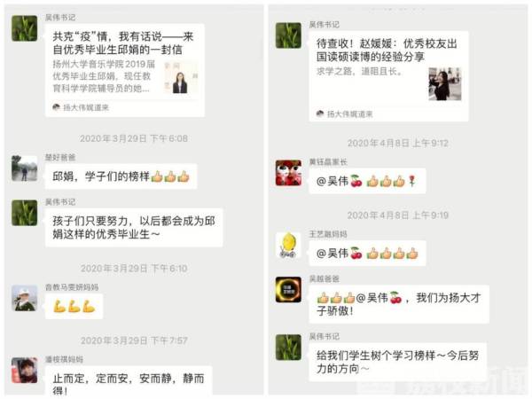Viewport: 532px width, 399px height.
Task: Select the 邱娟，学子们的榜样 message bubble
Action: [121, 176]
